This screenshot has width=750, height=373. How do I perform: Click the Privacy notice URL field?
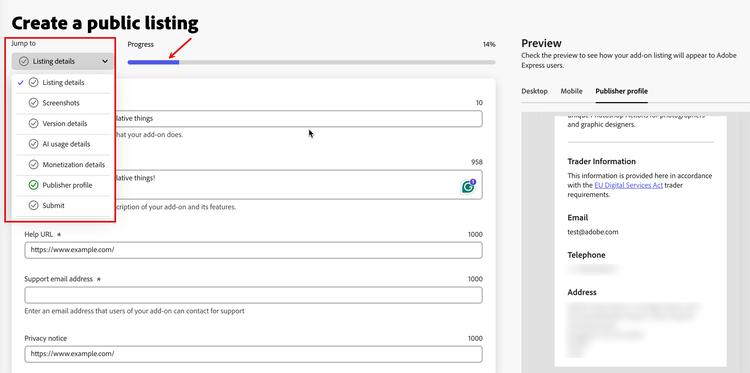(x=254, y=354)
